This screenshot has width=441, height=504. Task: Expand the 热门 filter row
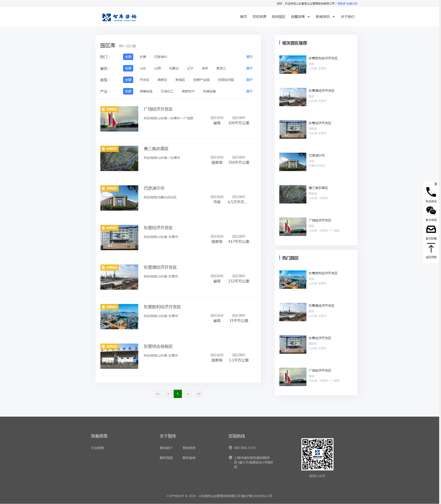click(x=249, y=57)
